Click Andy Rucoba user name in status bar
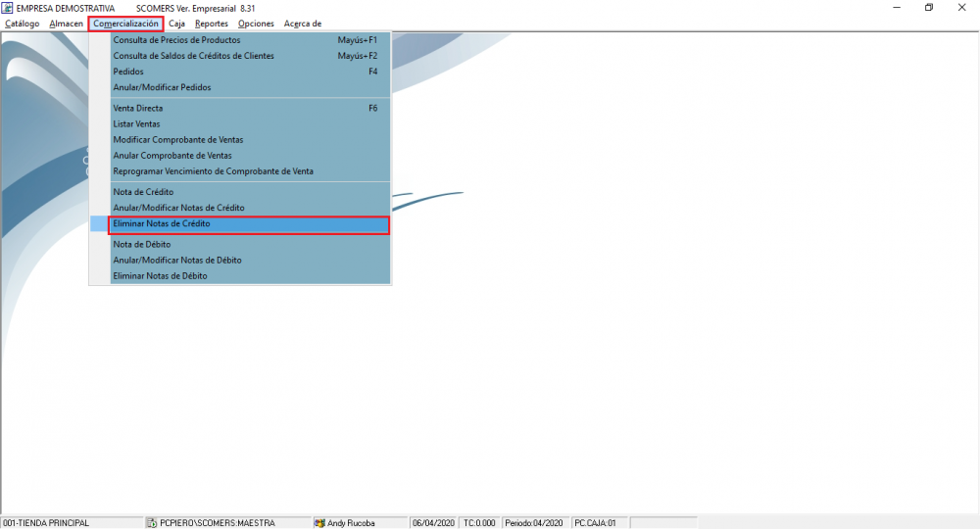 click(x=351, y=523)
